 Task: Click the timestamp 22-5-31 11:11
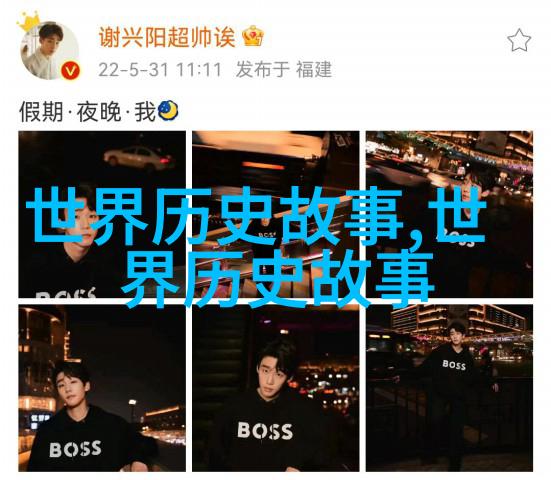(160, 70)
